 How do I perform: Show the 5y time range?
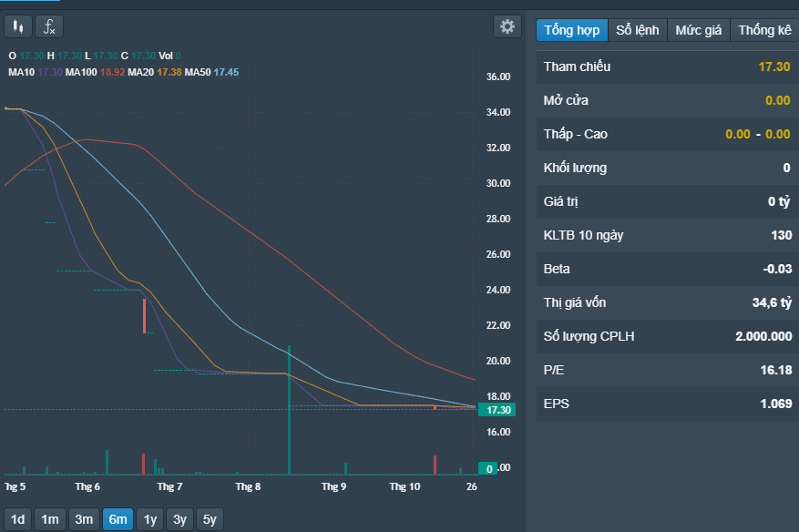point(210,519)
